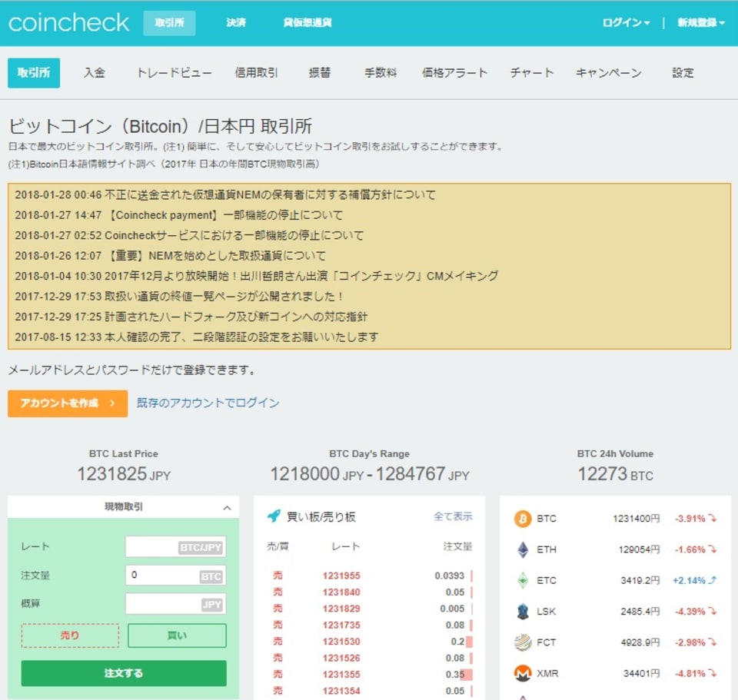Viewport: 738px width, 700px height.
Task: Open the 設定 navigation item
Action: (x=683, y=73)
